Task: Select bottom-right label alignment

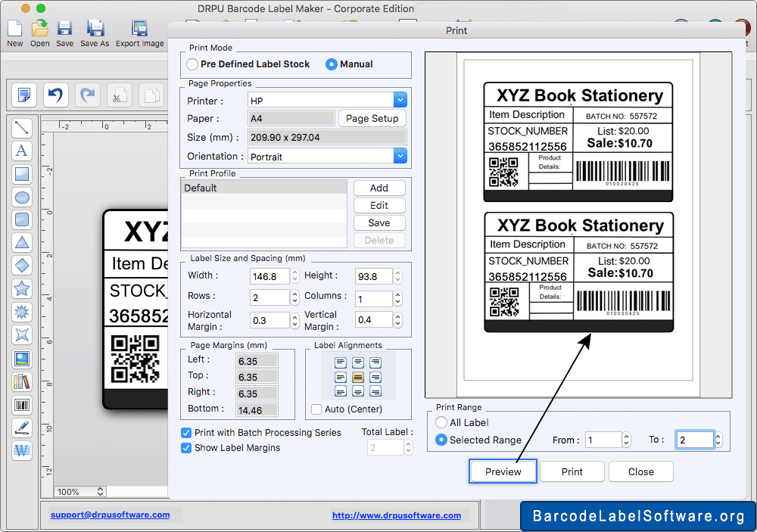Action: pyautogui.click(x=375, y=391)
